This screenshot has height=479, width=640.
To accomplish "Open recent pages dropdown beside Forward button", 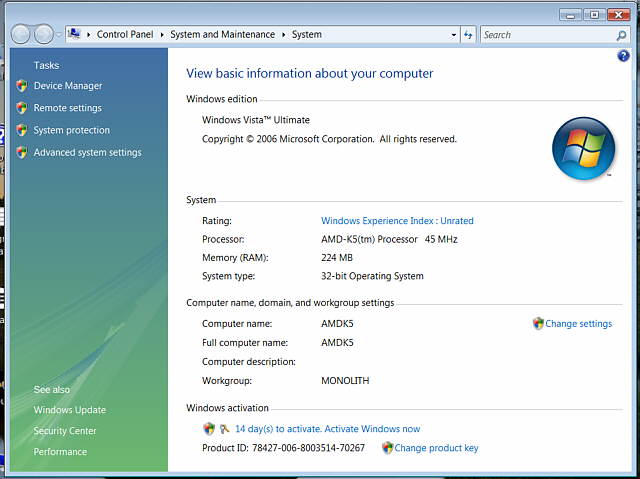I will pyautogui.click(x=59, y=35).
